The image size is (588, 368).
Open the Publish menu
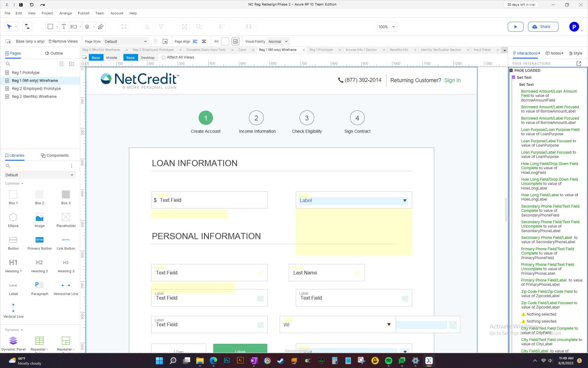(x=83, y=13)
